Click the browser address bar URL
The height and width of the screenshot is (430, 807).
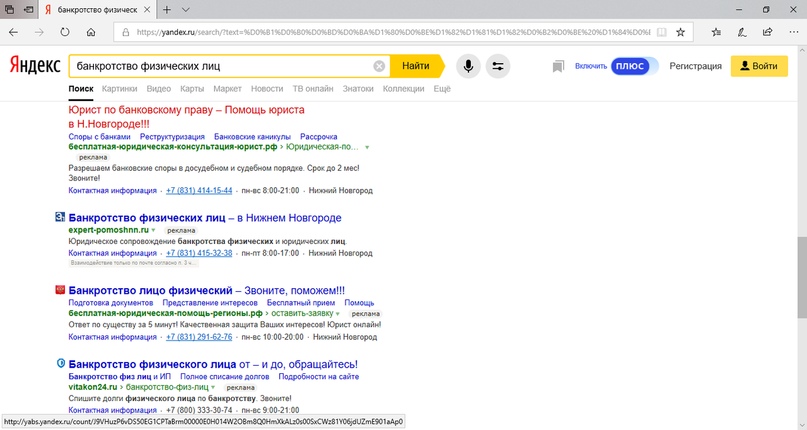(x=393, y=32)
